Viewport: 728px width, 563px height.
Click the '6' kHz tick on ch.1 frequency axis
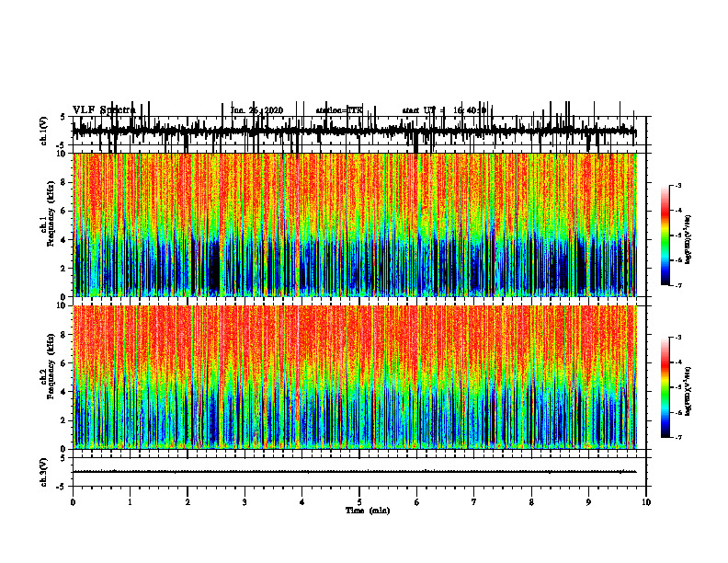pos(63,212)
